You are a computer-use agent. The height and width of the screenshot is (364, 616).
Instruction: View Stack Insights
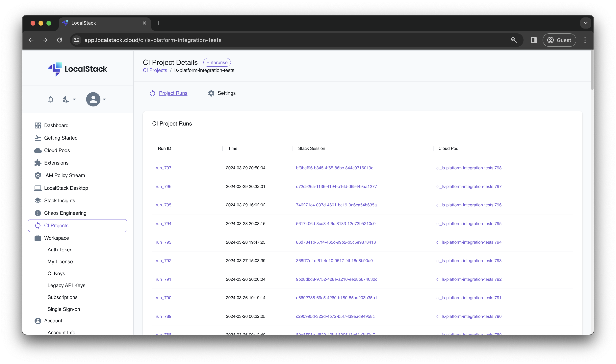click(x=60, y=200)
